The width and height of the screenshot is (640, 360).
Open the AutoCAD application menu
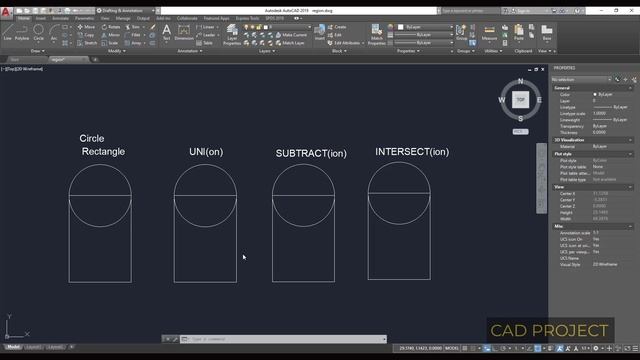pyautogui.click(x=6, y=12)
